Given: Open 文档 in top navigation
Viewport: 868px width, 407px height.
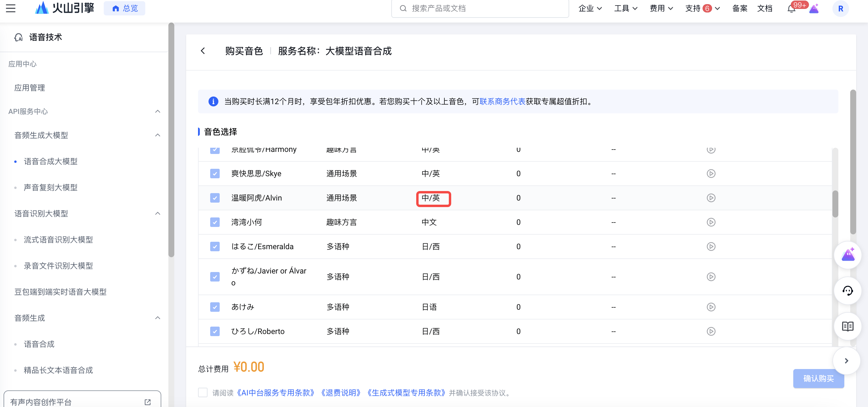Looking at the screenshot, I should pos(765,8).
